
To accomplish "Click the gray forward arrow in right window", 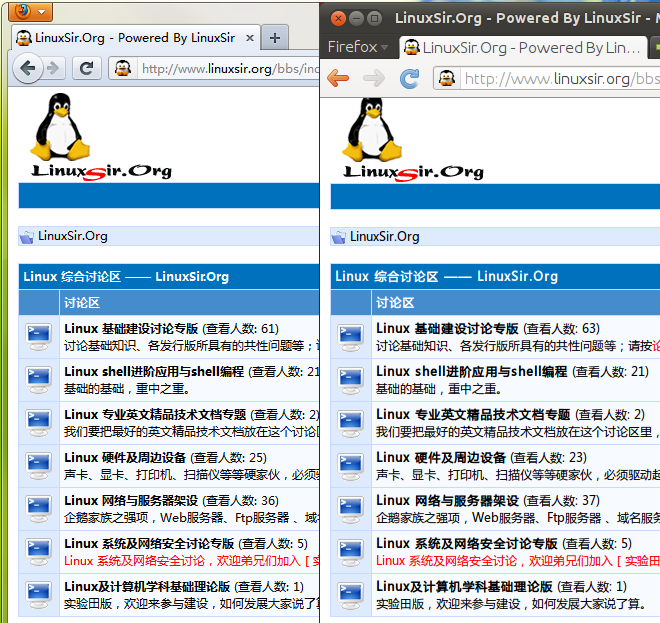I will (x=374, y=78).
